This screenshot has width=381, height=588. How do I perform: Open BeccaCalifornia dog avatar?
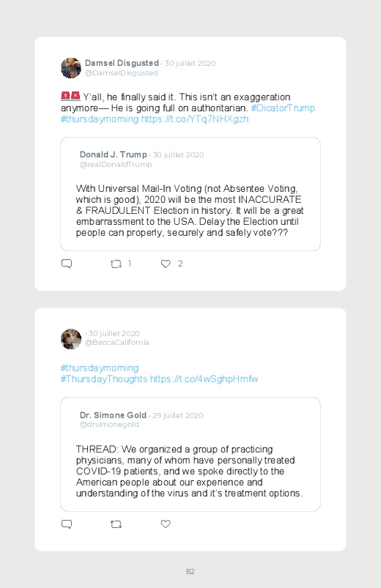coord(71,339)
